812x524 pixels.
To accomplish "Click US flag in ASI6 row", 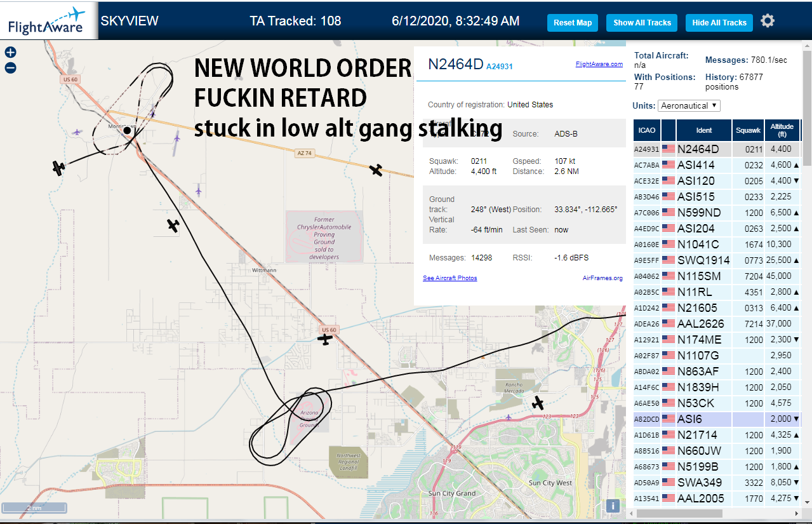I will tap(669, 419).
